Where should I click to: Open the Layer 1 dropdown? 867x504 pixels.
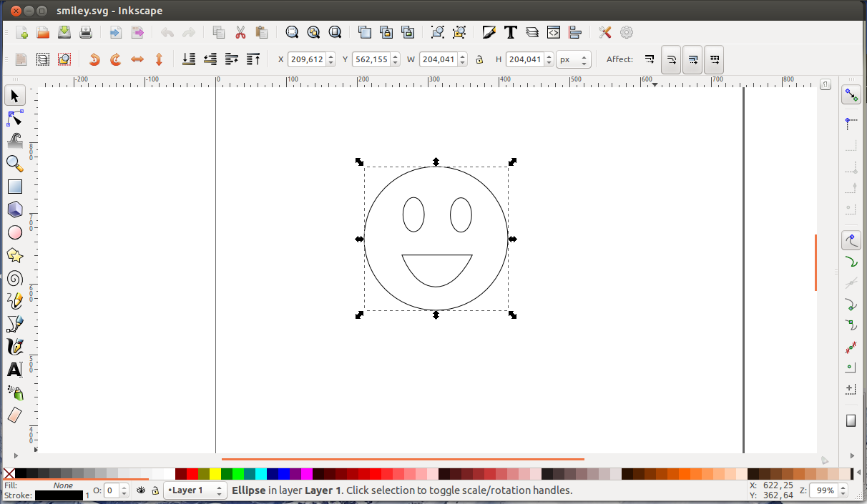click(x=195, y=490)
